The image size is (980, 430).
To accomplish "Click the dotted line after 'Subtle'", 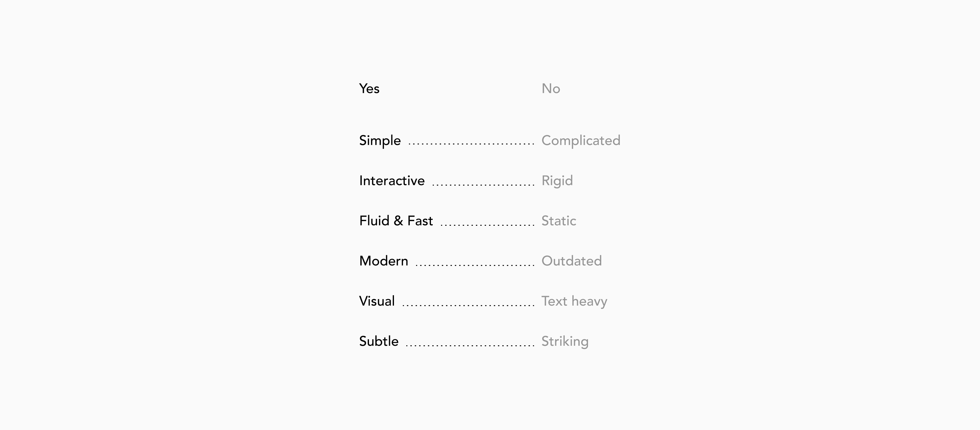I will tap(470, 345).
